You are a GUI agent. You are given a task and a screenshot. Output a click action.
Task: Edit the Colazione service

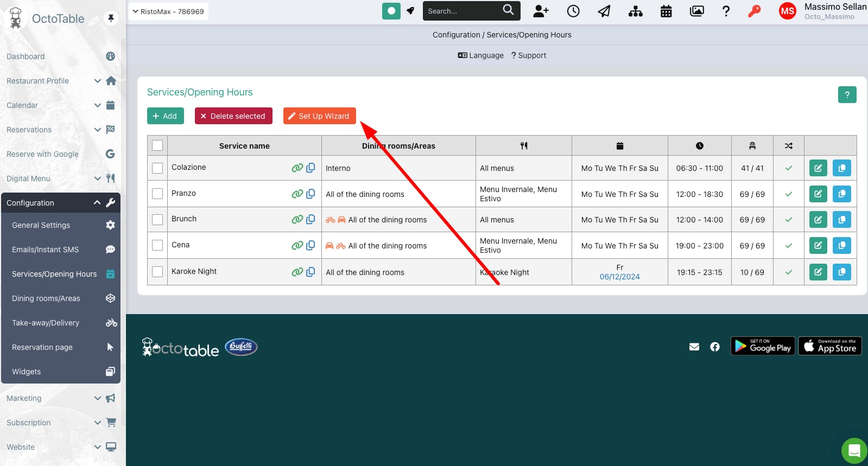tap(818, 168)
